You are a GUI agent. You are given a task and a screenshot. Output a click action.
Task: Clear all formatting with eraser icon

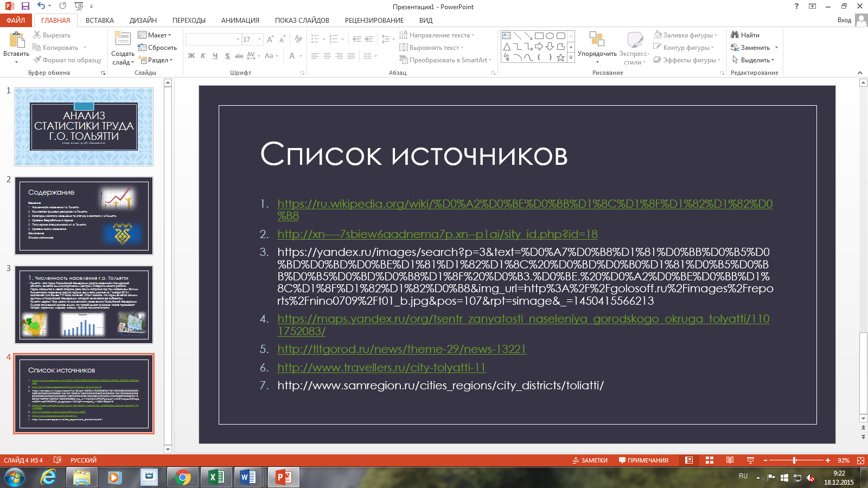(298, 40)
